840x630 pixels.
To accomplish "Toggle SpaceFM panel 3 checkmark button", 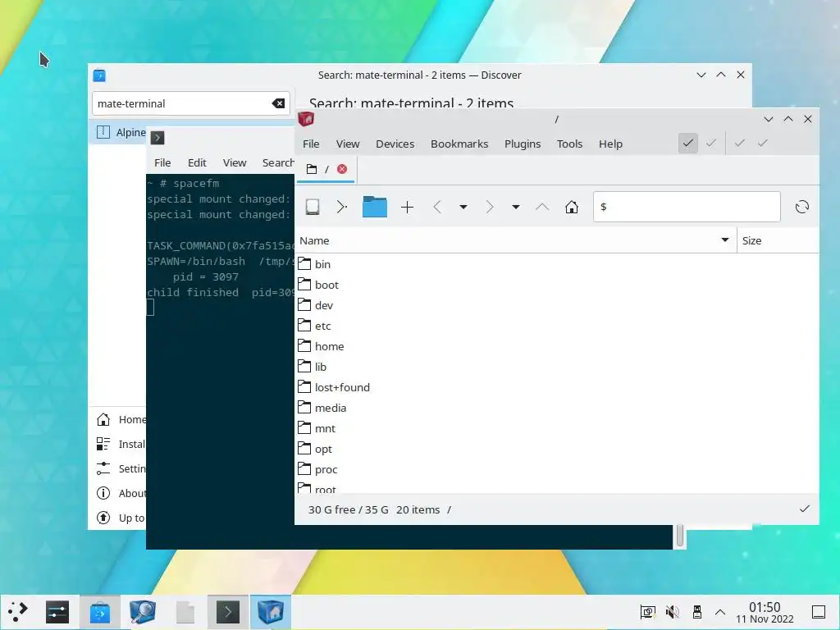I will (x=740, y=143).
